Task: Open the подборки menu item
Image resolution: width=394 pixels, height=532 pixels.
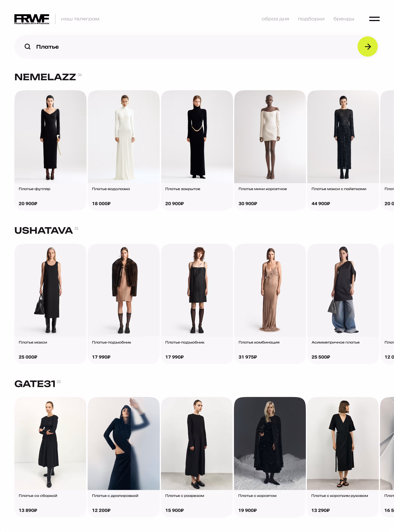Action: click(311, 19)
